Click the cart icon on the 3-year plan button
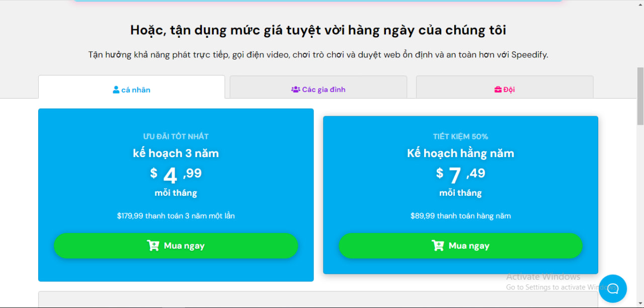Viewport: 644px width, 308px height. click(152, 246)
